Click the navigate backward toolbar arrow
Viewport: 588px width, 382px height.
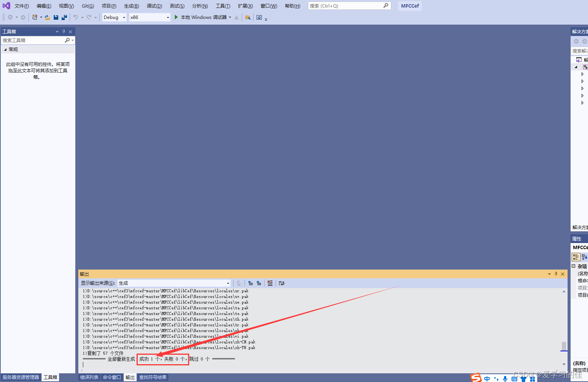[10, 17]
